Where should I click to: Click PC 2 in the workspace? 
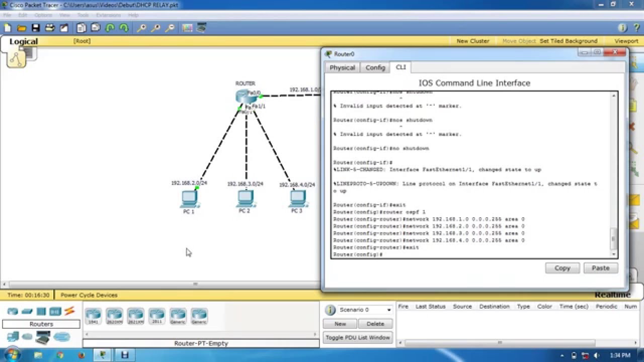click(x=245, y=199)
